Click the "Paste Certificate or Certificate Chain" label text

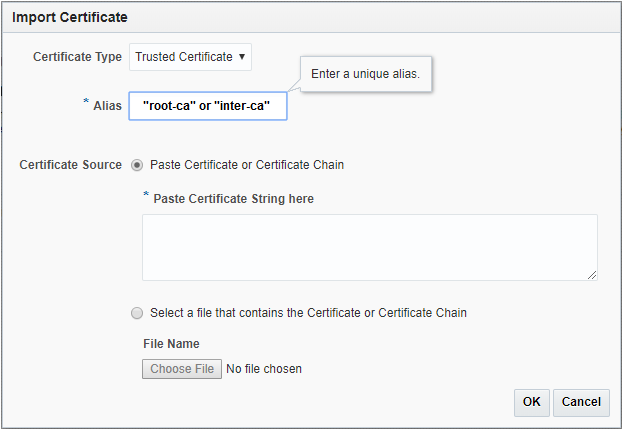pos(247,165)
